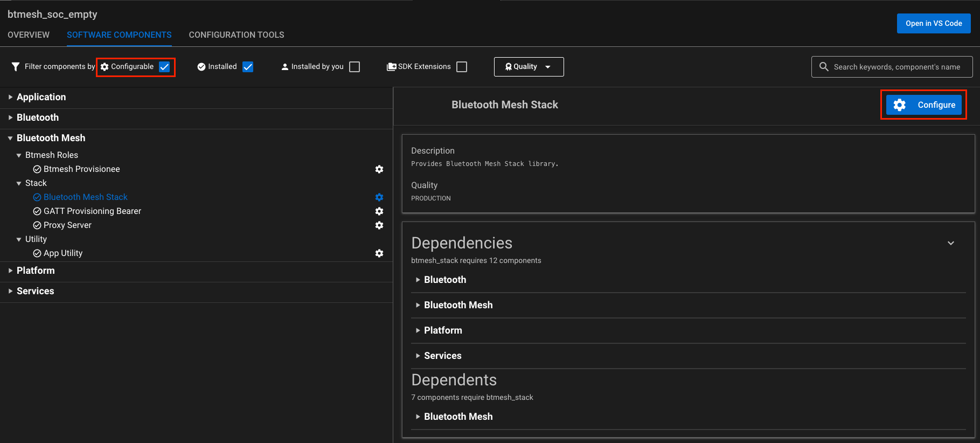Expand Services under Dependencies
This screenshot has height=443, width=980.
[x=418, y=356]
